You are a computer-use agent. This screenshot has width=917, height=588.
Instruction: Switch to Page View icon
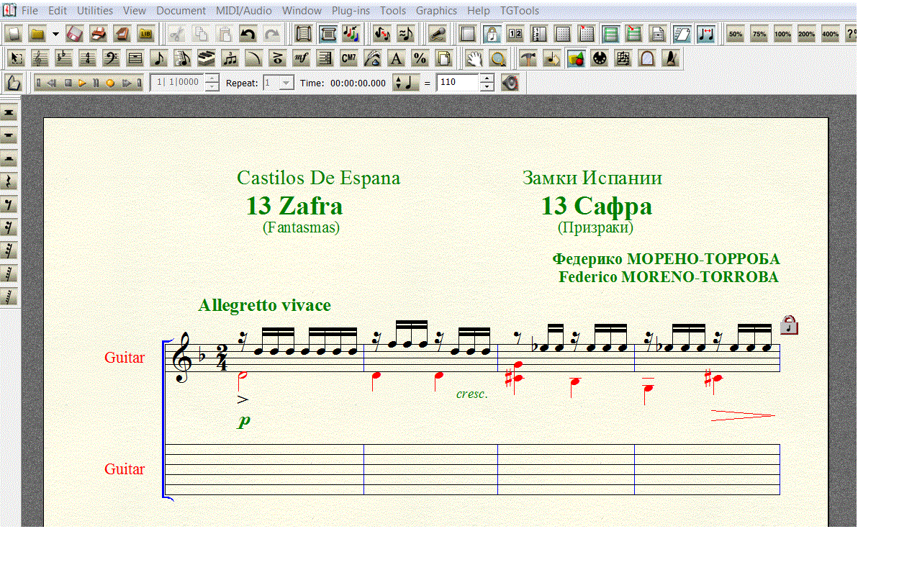[327, 34]
